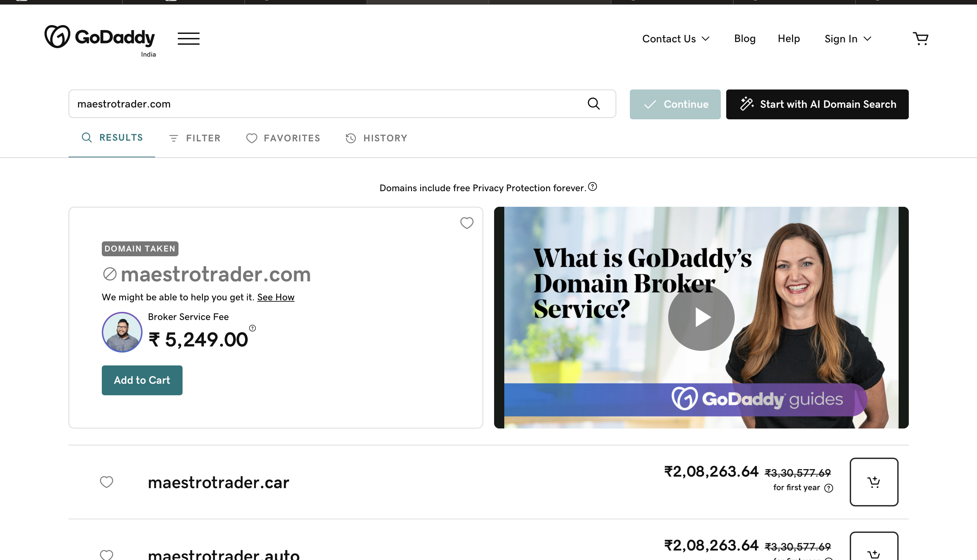
Task: Expand the Contact Us dropdown
Action: (x=676, y=39)
